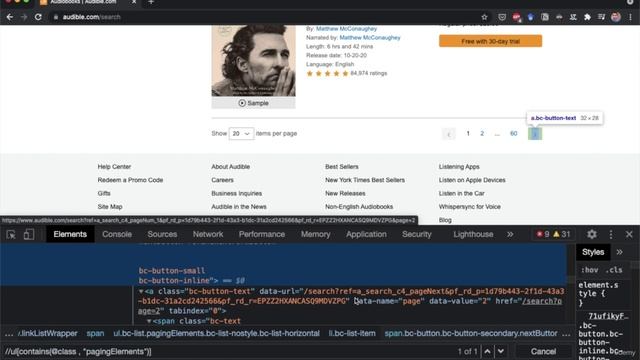
Task: Select the Styles pane tab
Action: (593, 252)
